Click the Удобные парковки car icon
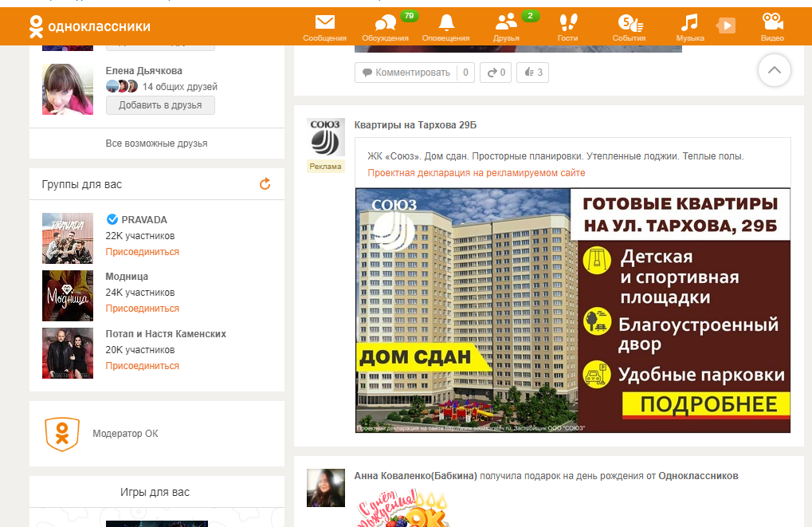Viewport: 812px width, 527px height. (x=597, y=374)
